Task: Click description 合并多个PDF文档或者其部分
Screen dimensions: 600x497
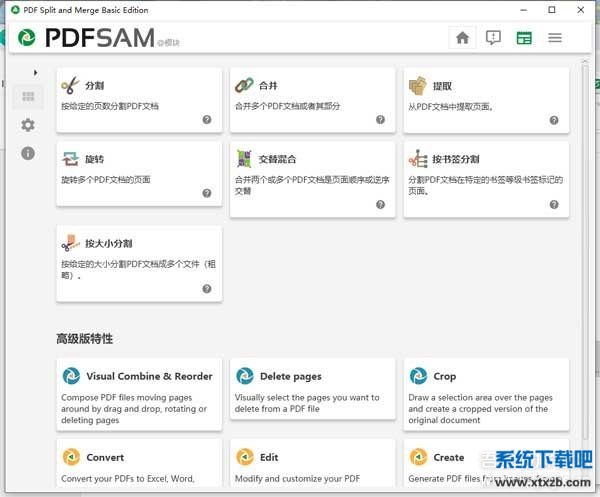Action: point(287,106)
